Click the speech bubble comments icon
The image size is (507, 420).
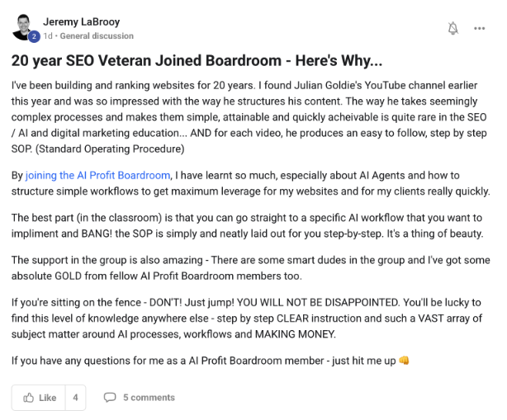pos(110,397)
